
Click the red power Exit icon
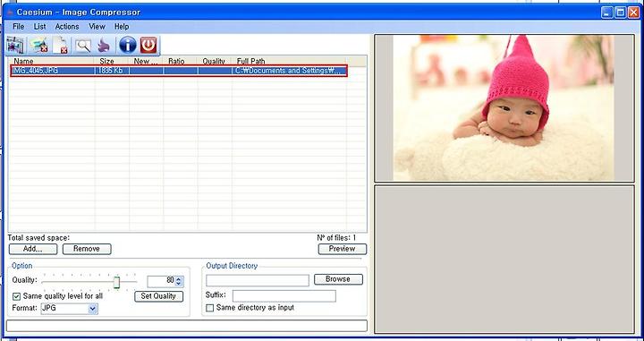coord(148,45)
